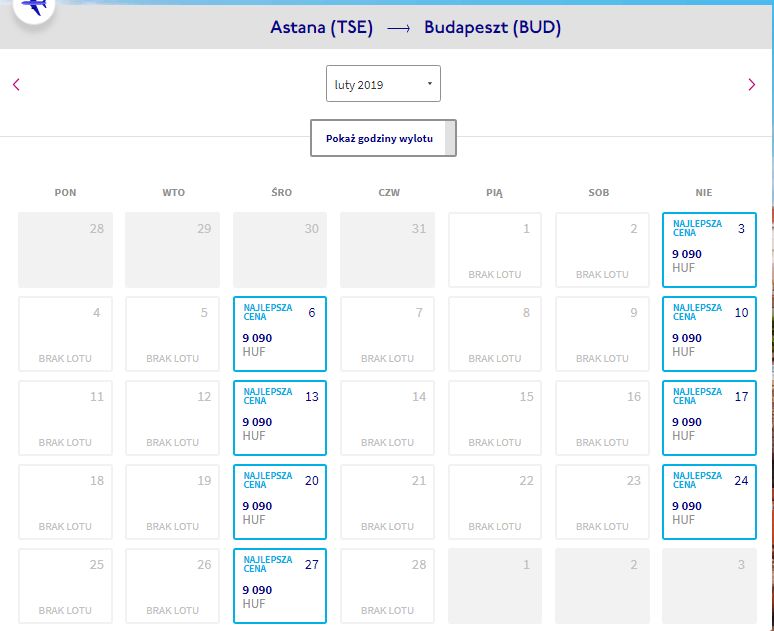Select February 10 best price cell
The image size is (774, 631).
click(709, 334)
